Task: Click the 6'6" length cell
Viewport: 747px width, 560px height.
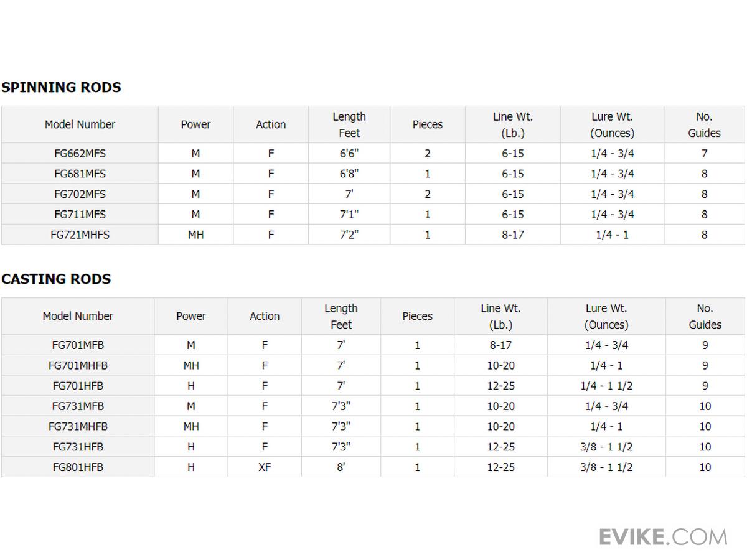Action: click(349, 153)
